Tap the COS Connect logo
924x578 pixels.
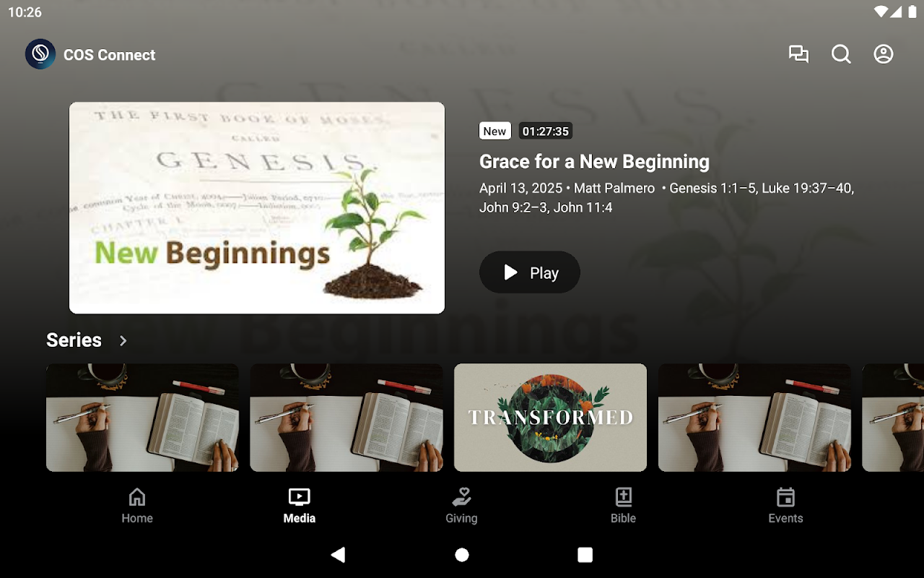tap(40, 54)
